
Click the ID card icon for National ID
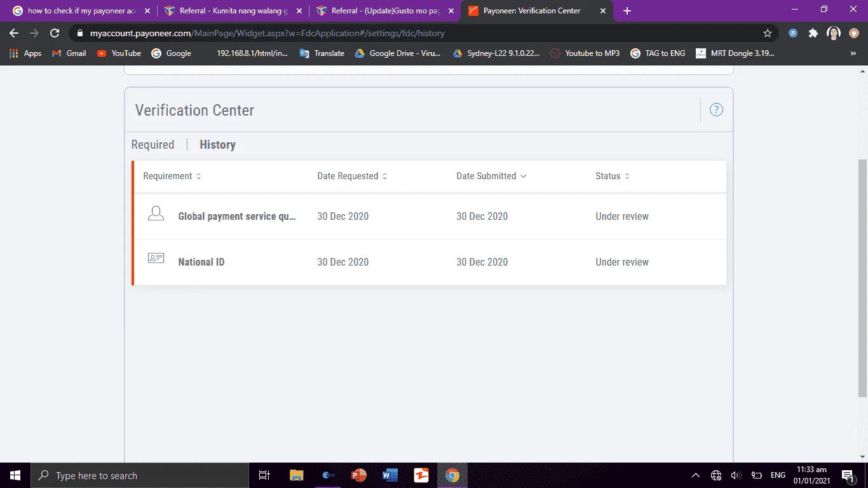tap(156, 258)
